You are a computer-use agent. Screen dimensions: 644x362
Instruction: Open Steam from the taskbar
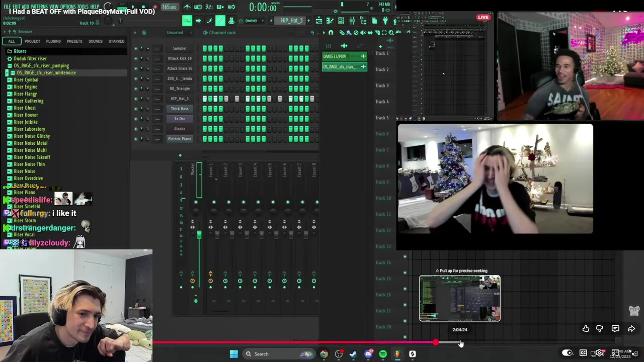[353, 354]
